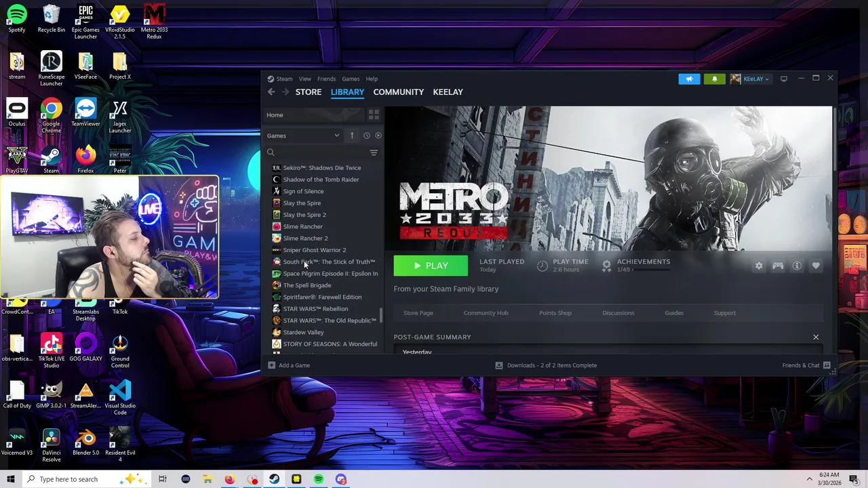Viewport: 868px width, 488px height.
Task: Open advanced filter options icon
Action: pos(374,152)
